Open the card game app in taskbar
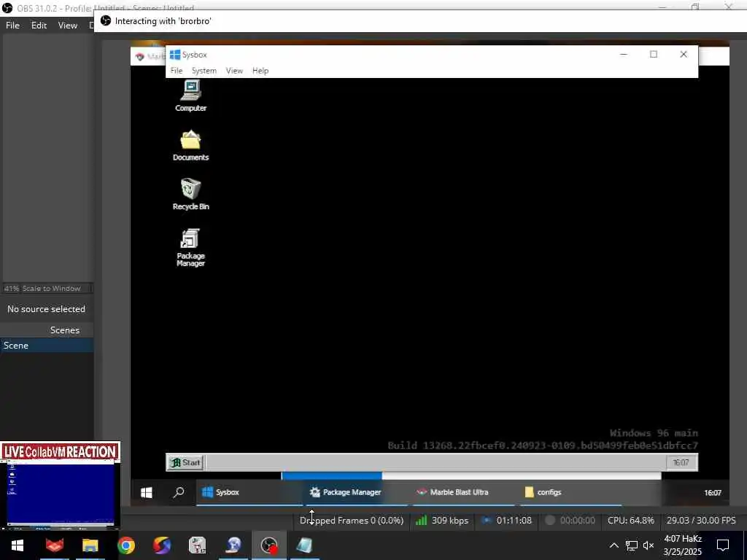This screenshot has height=560, width=747. click(198, 545)
